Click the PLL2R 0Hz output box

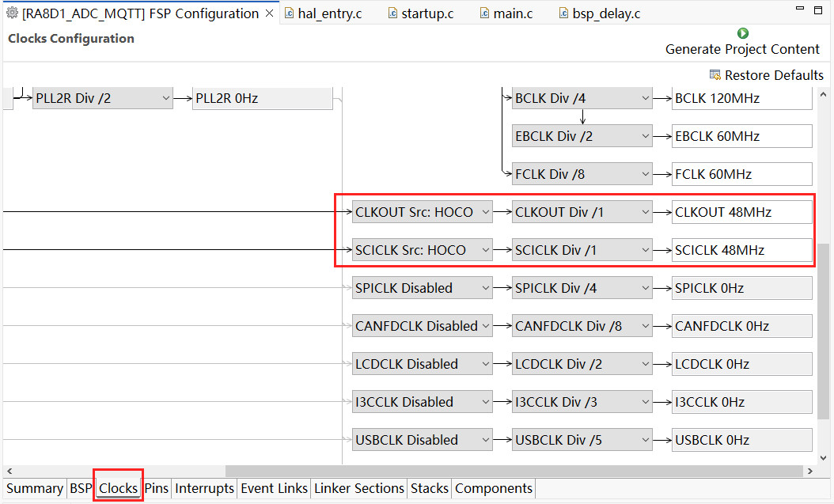263,98
